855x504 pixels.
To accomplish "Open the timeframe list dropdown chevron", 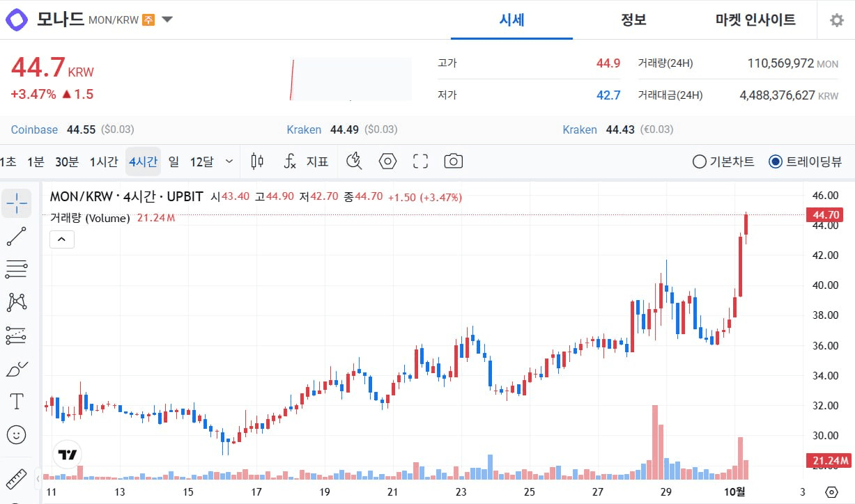I will point(229,162).
